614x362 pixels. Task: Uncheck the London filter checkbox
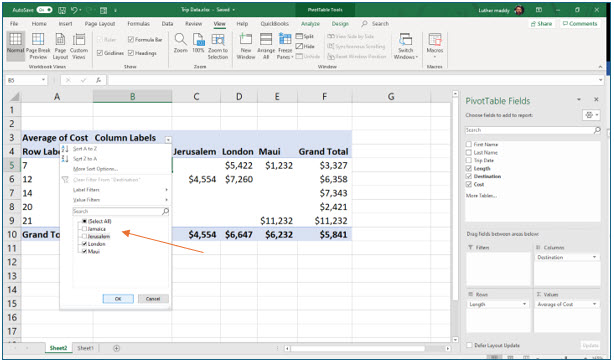(84, 244)
